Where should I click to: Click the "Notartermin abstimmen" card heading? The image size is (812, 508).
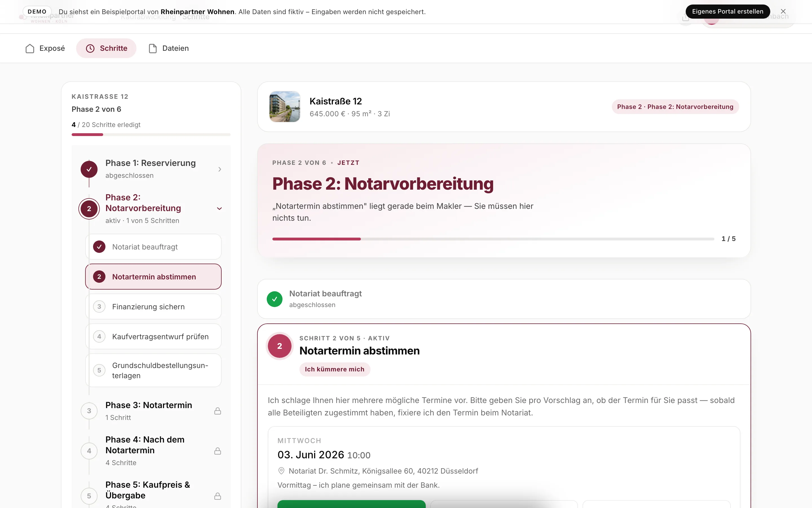pos(359,351)
